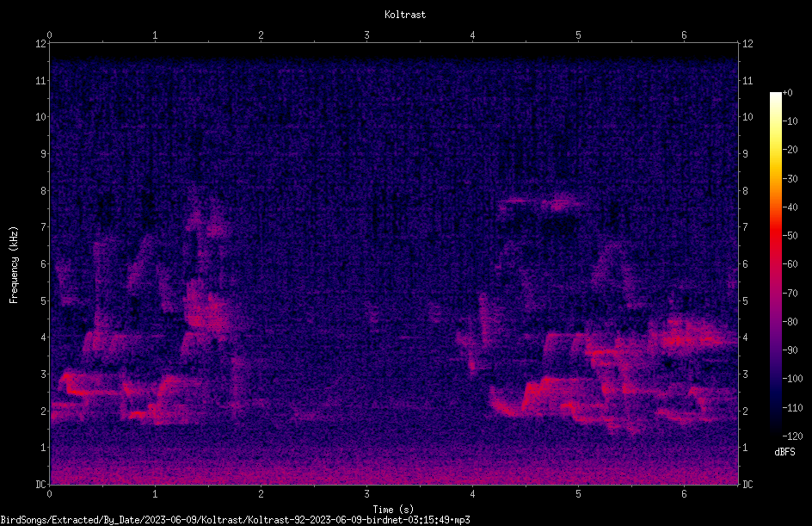Select the Frequency (kHz) axis label
This screenshot has height=526, width=812.
[x=14, y=265]
